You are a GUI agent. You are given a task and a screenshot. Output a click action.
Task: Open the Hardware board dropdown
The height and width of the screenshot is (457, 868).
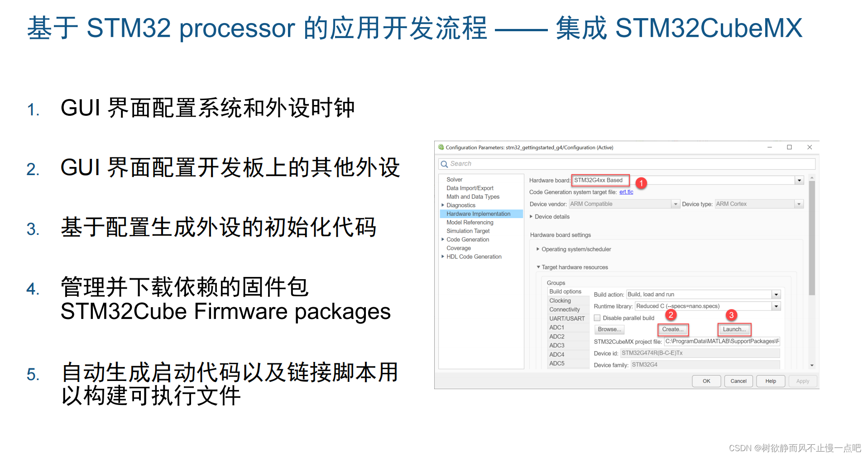[x=799, y=180]
